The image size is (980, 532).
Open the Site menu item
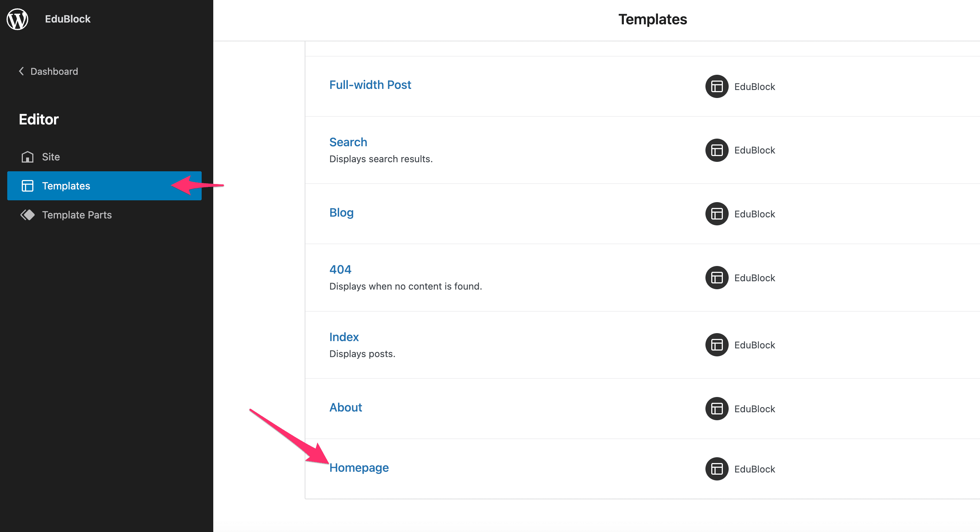click(x=51, y=157)
